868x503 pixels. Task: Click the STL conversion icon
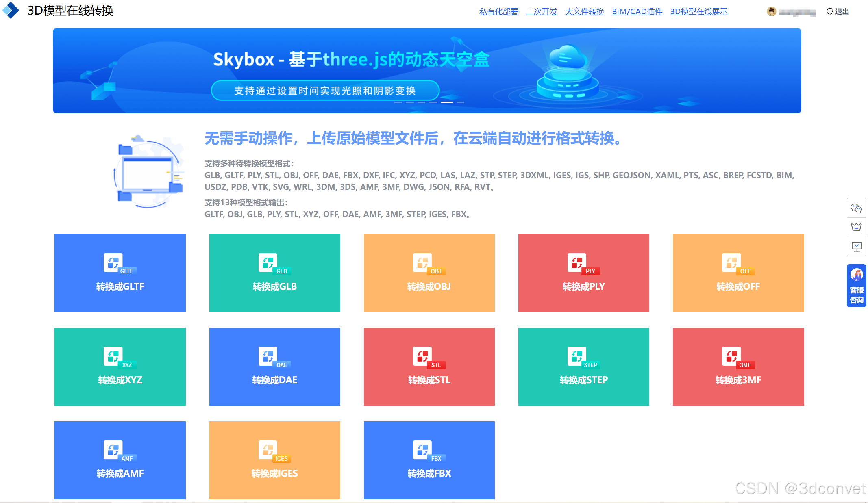tap(422, 356)
